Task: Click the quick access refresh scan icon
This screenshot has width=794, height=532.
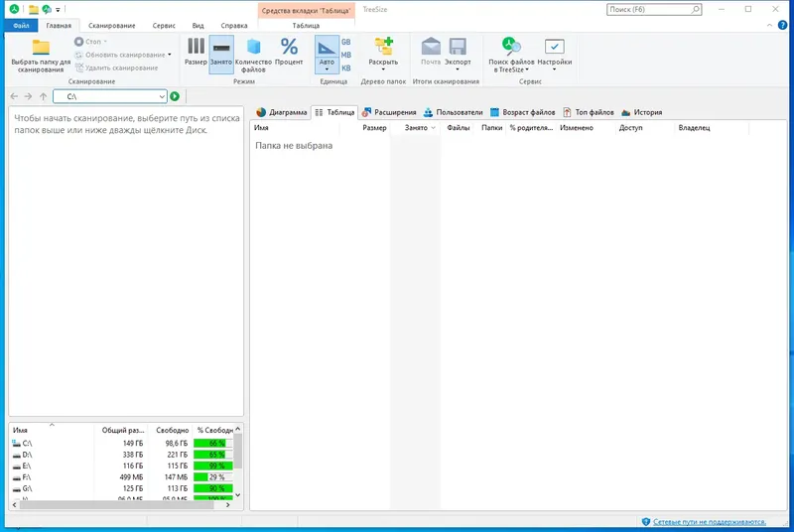Action: [47, 9]
